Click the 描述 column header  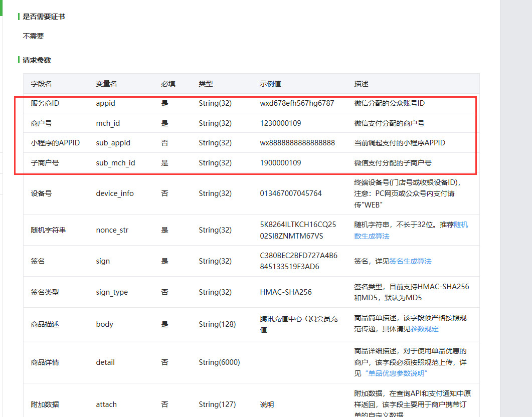click(361, 84)
